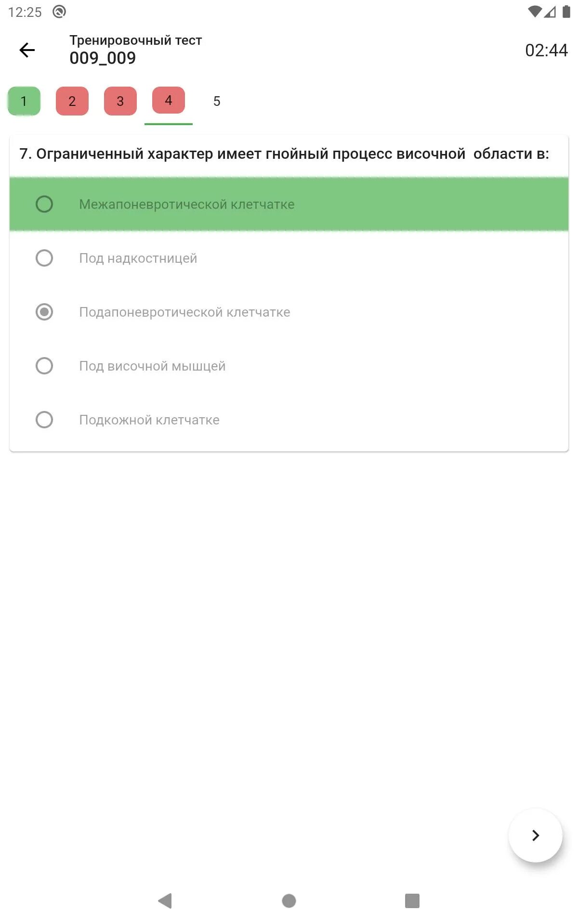Image resolution: width=578 pixels, height=924 pixels.
Task: Tap the currently active question 4 tab
Action: click(x=169, y=101)
